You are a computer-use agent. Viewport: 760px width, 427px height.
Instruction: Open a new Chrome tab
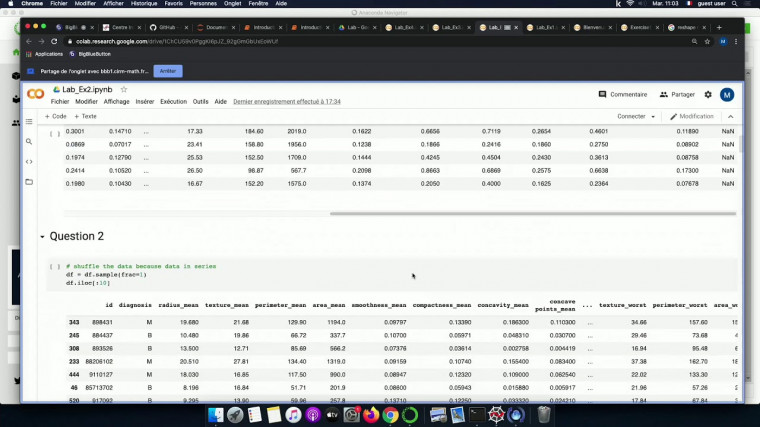point(719,28)
